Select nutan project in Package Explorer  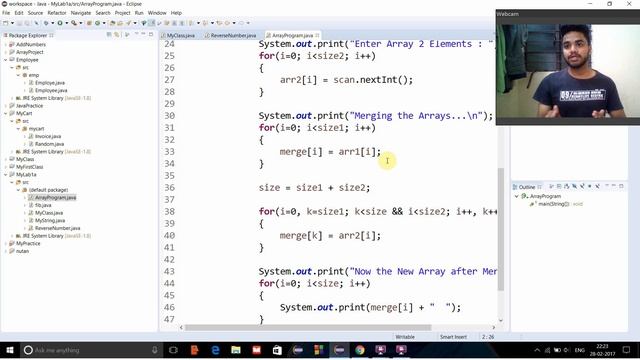(19, 251)
